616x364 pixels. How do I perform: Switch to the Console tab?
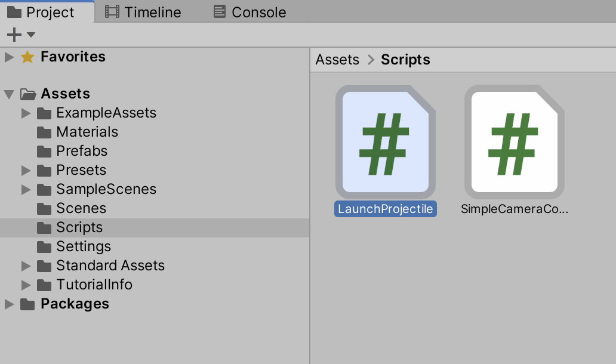[250, 12]
